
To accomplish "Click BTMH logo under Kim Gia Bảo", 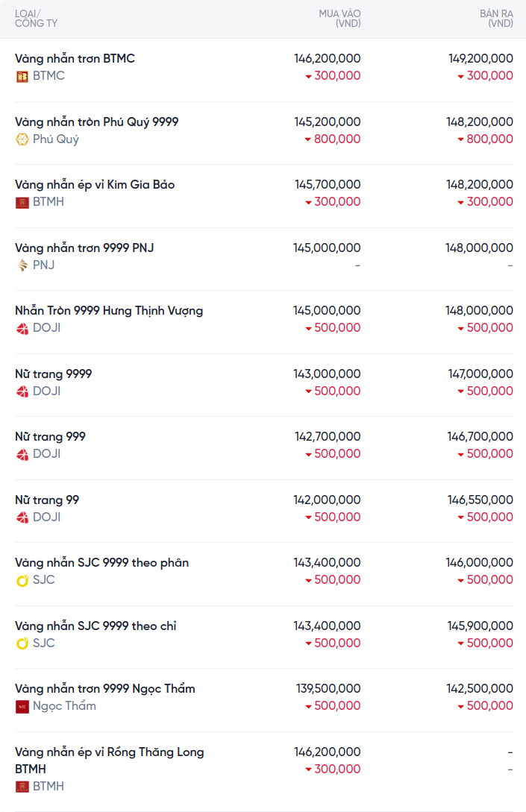I will click(22, 202).
